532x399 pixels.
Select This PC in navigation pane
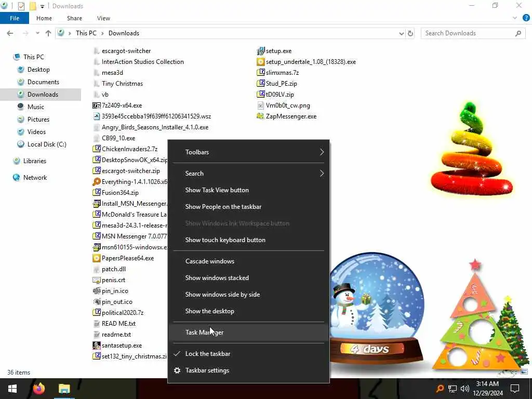tap(34, 57)
